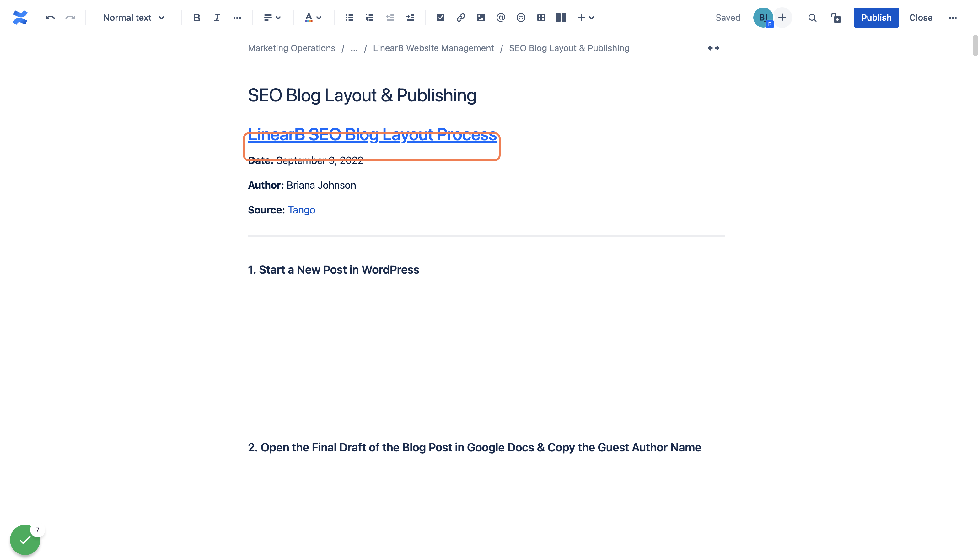Toggle bold formatting

[x=196, y=18]
